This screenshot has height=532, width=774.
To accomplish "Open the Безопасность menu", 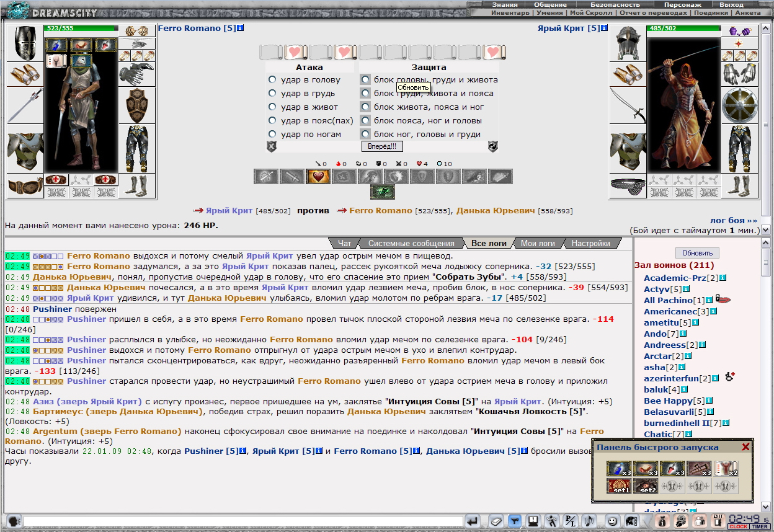I will point(615,4).
